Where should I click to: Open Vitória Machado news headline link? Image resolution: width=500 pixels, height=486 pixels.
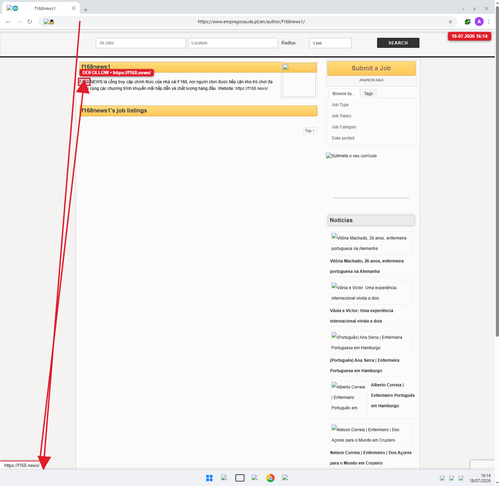pyautogui.click(x=367, y=266)
